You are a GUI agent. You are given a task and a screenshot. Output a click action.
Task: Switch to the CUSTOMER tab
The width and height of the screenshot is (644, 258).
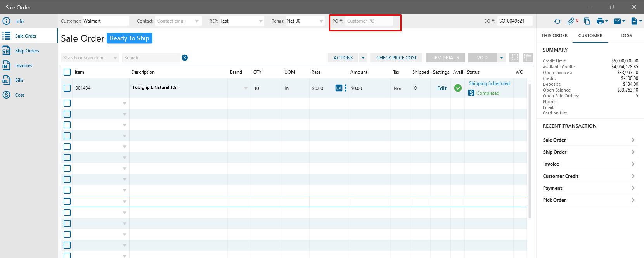pyautogui.click(x=590, y=36)
